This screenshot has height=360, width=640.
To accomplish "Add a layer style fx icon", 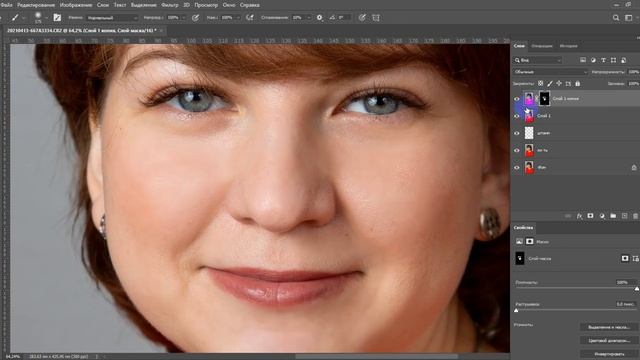I will (x=579, y=216).
